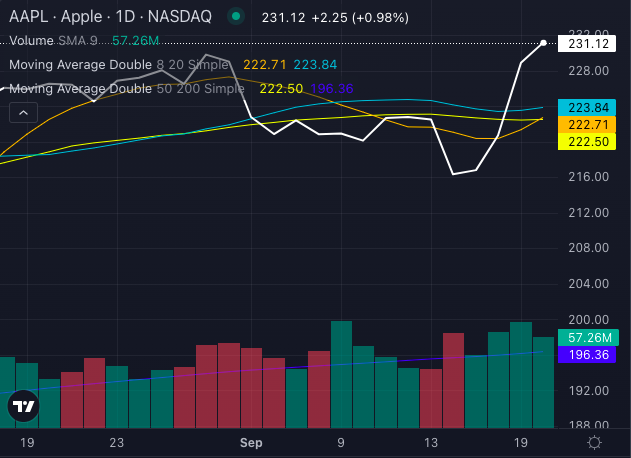Open chart settings gear icon
The height and width of the screenshot is (458, 631).
pos(594,442)
